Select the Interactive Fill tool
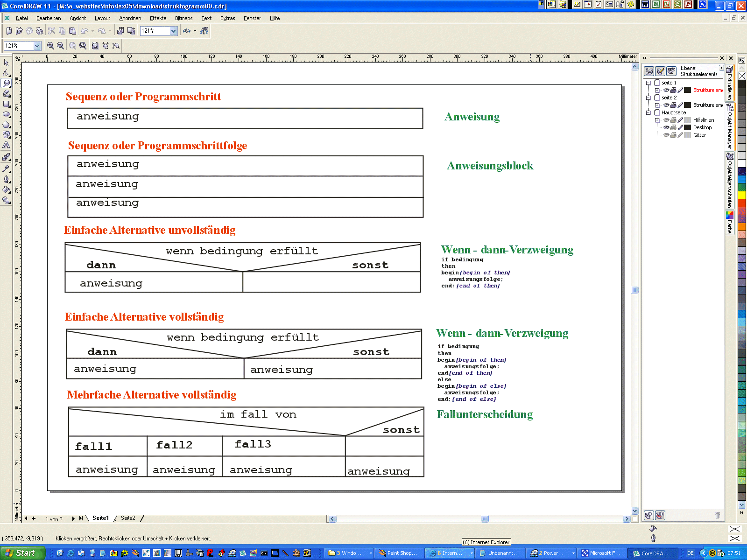The width and height of the screenshot is (747, 560). pyautogui.click(x=6, y=200)
